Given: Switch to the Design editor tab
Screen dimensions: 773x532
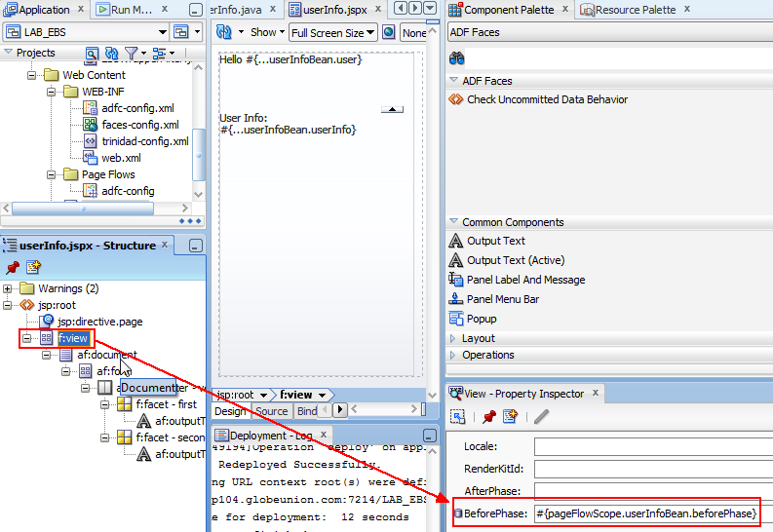Looking at the screenshot, I should 230,411.
